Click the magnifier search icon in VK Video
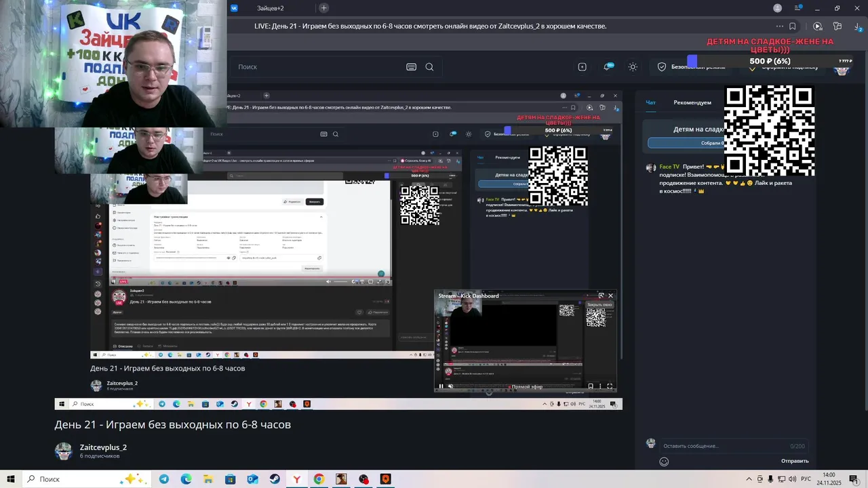The image size is (868, 488). (429, 66)
